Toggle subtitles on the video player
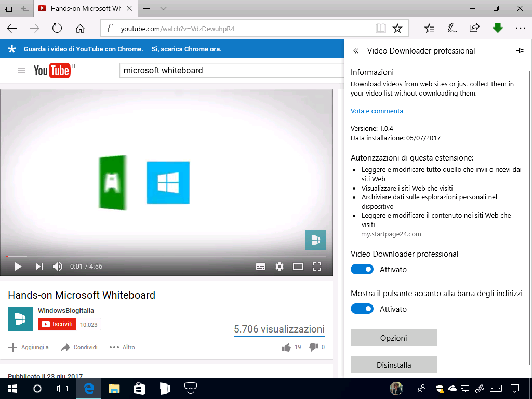Image resolution: width=532 pixels, height=399 pixels. click(x=261, y=267)
